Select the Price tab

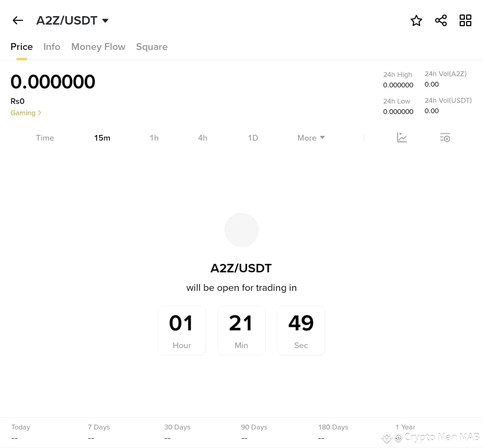click(22, 47)
